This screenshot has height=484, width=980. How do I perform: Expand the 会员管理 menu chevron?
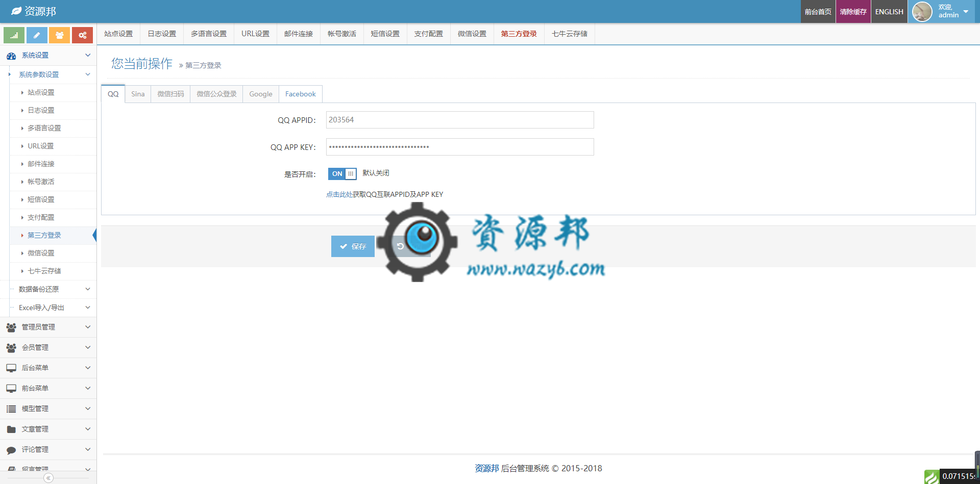coord(88,347)
